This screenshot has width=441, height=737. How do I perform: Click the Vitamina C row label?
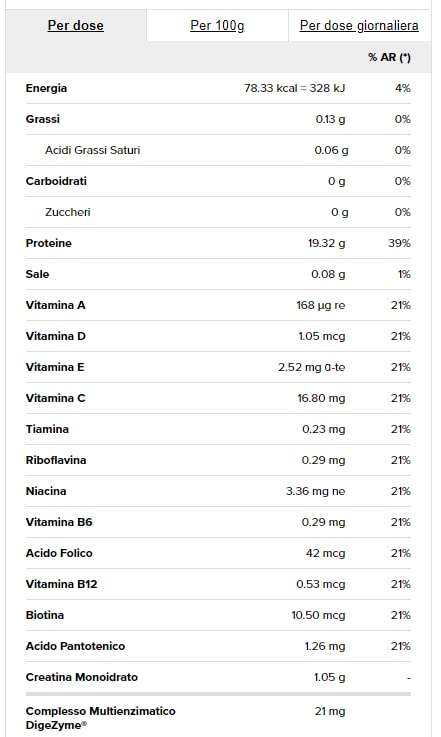pyautogui.click(x=55, y=398)
